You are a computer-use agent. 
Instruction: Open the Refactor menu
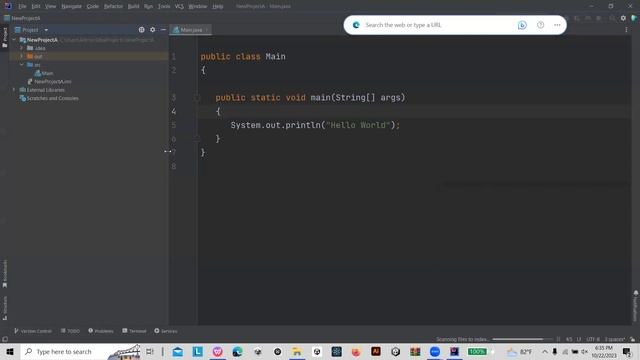click(113, 6)
